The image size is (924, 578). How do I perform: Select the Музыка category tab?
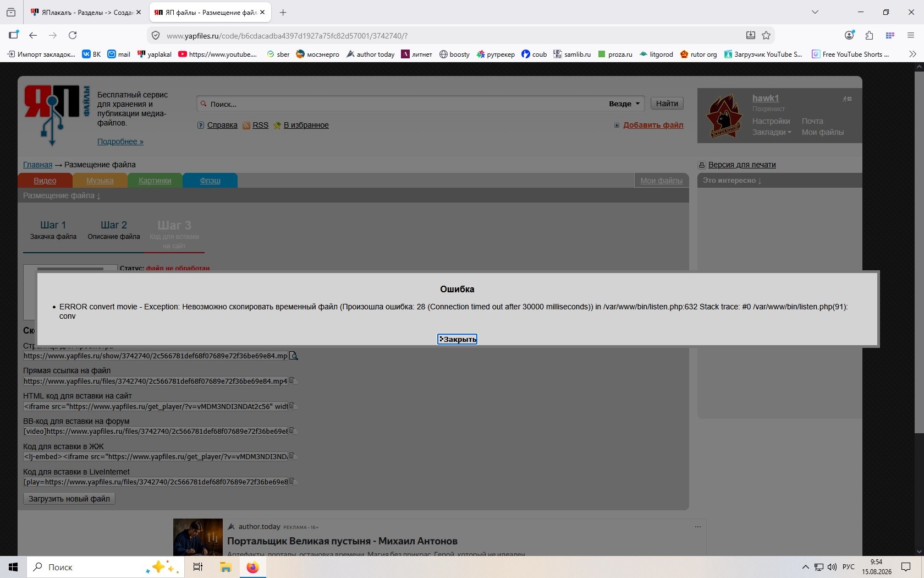(100, 181)
